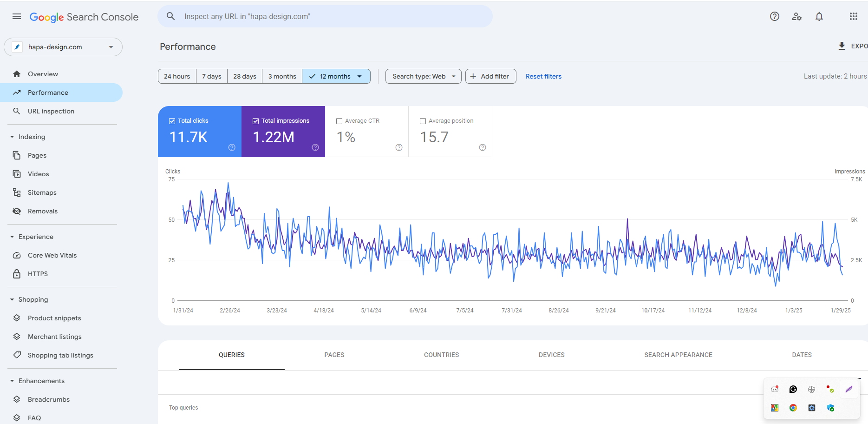Click the Export download icon
The height and width of the screenshot is (424, 868).
(x=842, y=46)
